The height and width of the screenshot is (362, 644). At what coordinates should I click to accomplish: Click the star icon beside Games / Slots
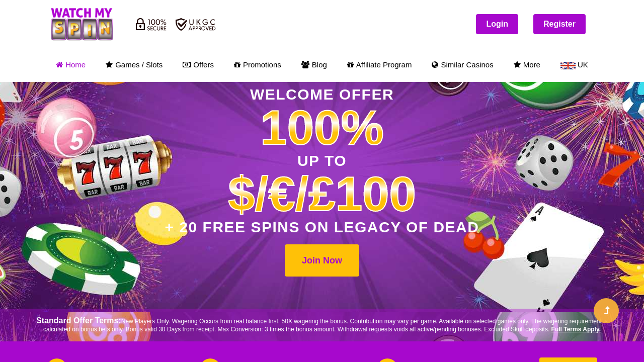(109, 65)
